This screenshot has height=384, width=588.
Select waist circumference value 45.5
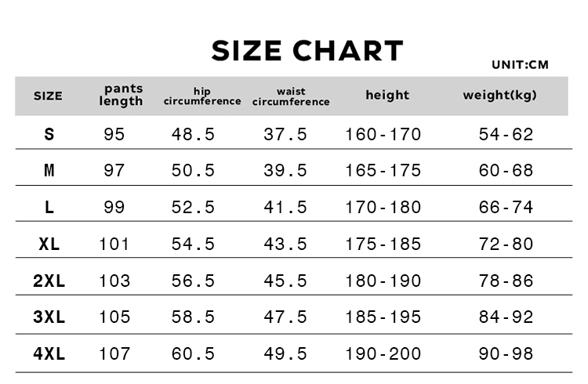(285, 281)
